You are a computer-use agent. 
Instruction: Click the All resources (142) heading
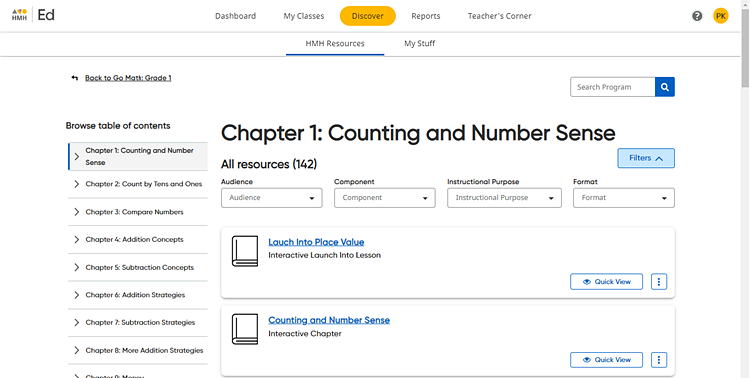pyautogui.click(x=269, y=164)
